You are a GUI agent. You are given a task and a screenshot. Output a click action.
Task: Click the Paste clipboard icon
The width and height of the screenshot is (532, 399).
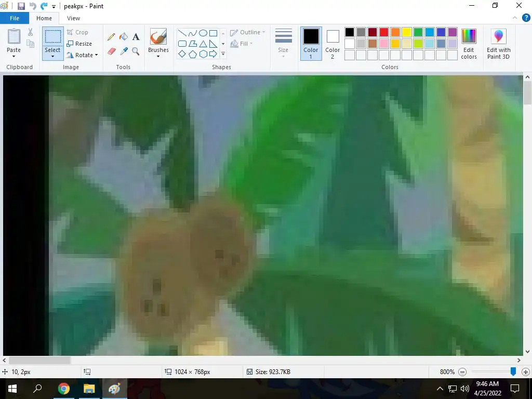coord(14,36)
